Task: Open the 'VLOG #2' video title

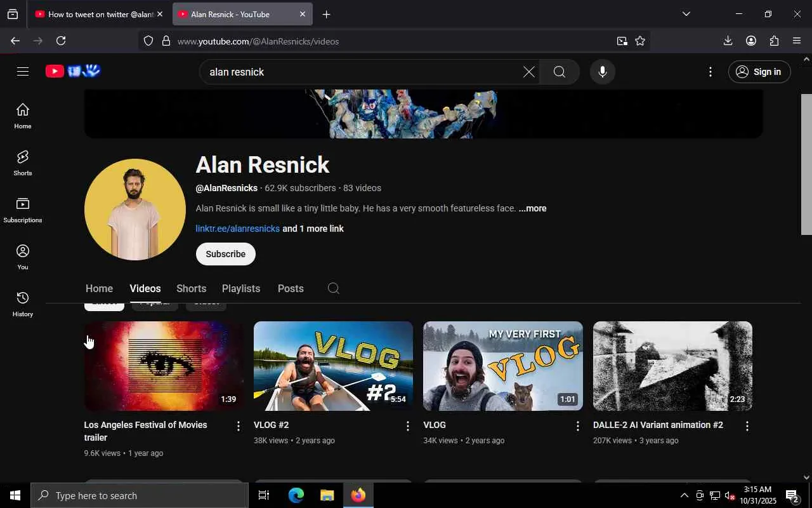Action: pyautogui.click(x=271, y=425)
